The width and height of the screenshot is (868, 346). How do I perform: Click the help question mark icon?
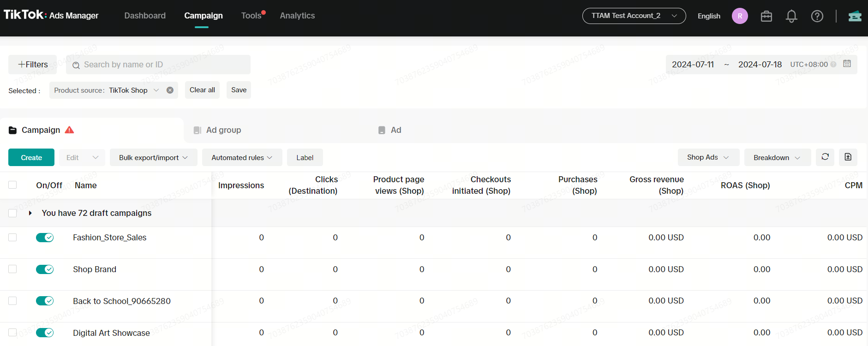pyautogui.click(x=817, y=16)
